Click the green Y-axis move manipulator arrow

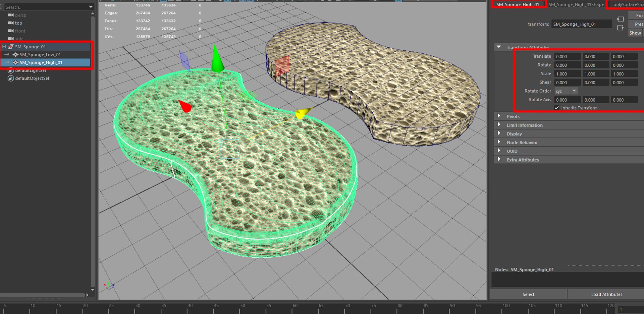pos(217,59)
